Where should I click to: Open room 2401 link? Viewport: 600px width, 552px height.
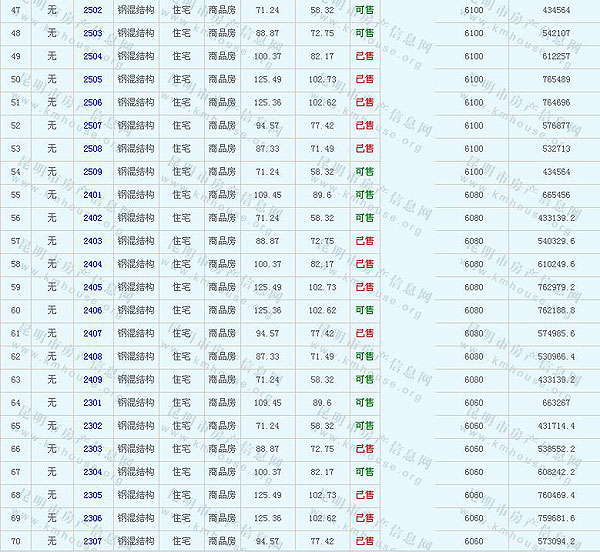92,194
